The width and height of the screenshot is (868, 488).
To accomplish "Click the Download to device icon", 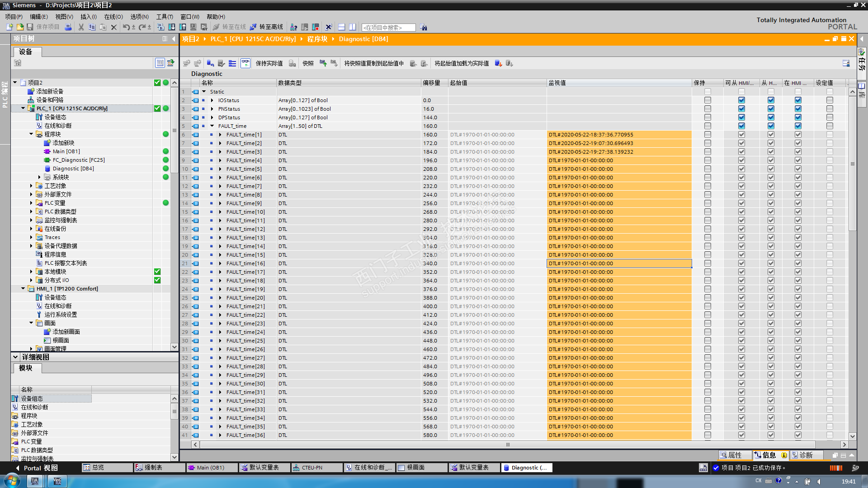I will (x=172, y=27).
